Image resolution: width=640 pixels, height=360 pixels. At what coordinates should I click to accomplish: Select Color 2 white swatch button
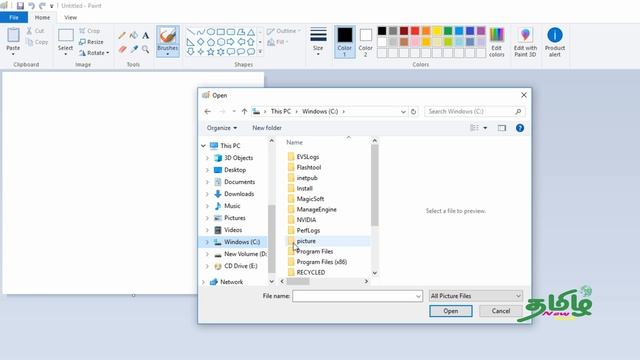pos(365,42)
